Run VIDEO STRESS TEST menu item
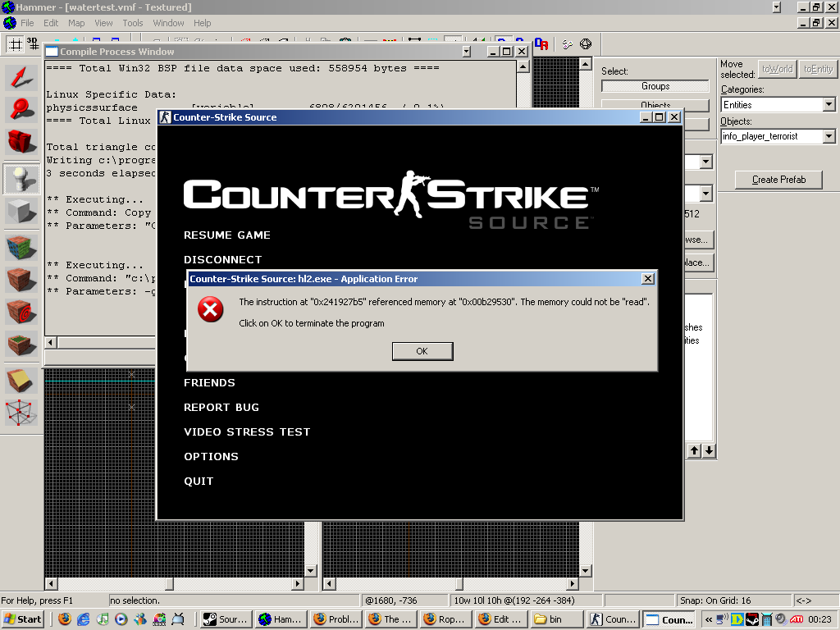This screenshot has width=840, height=630. coord(247,432)
